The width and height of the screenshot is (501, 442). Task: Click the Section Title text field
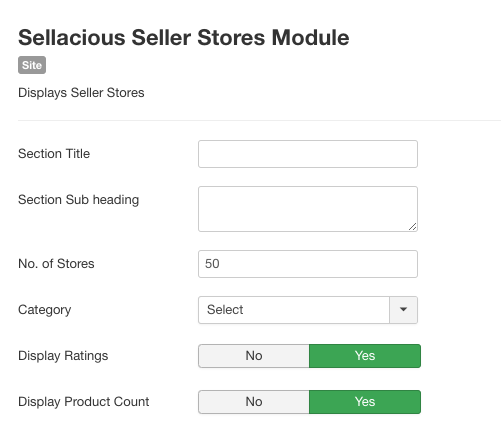coord(308,154)
